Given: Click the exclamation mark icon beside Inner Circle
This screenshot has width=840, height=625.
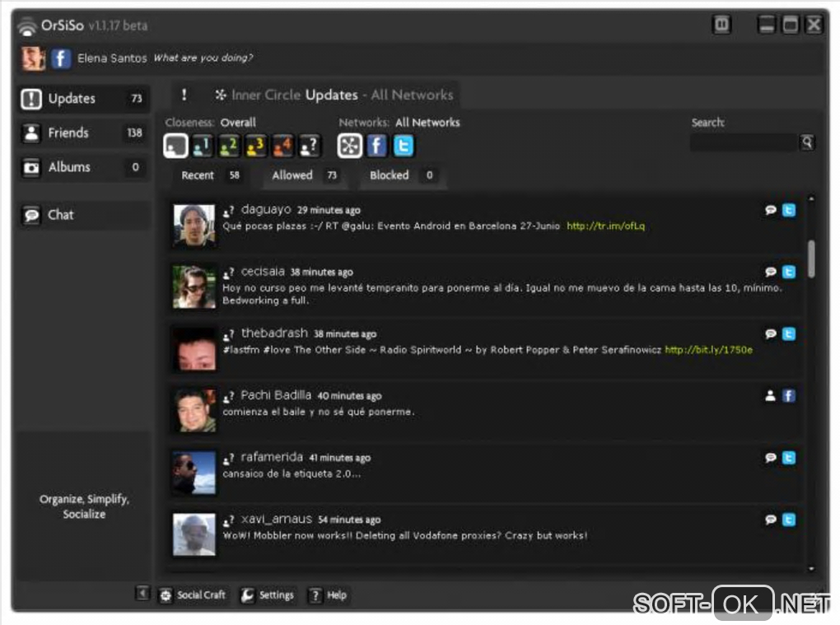Looking at the screenshot, I should tap(184, 95).
